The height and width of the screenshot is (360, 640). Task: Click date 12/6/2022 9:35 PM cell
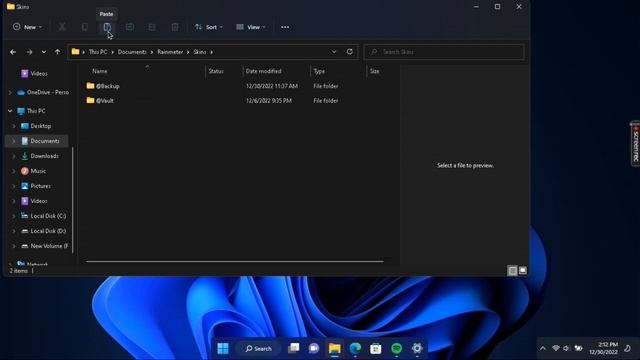coord(269,100)
